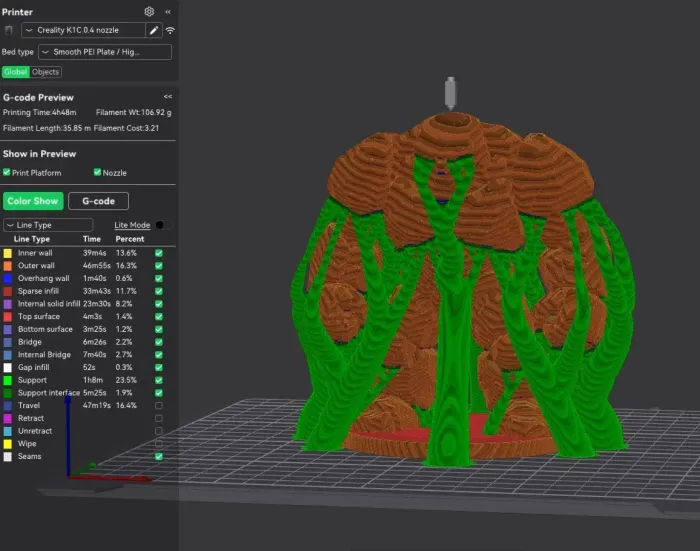
Task: Edit the Creality K1C printer preset
Action: (154, 30)
